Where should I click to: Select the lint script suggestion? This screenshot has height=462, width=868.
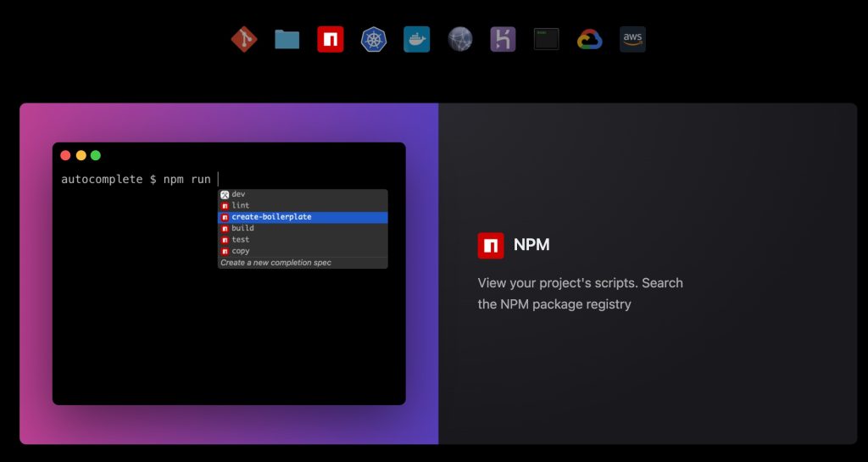[x=303, y=206]
